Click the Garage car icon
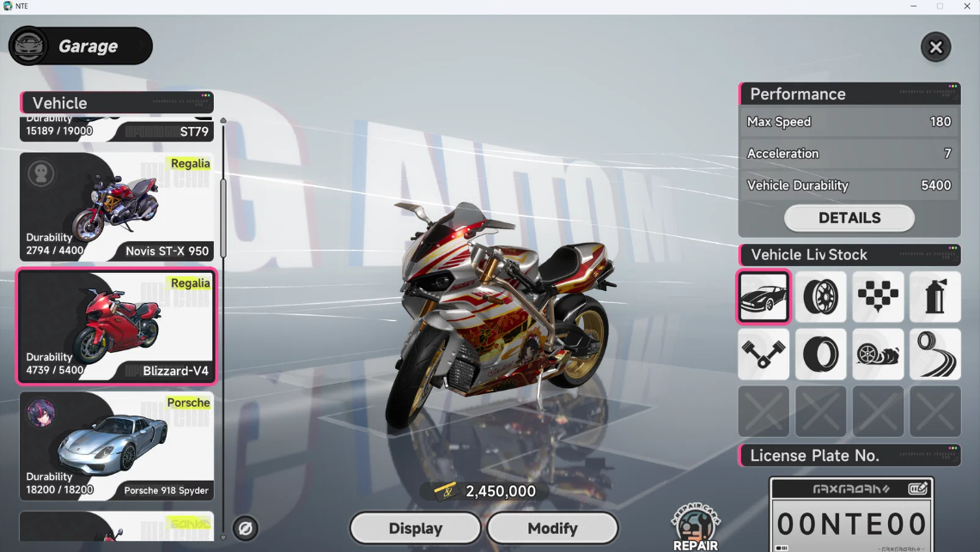 click(x=28, y=45)
